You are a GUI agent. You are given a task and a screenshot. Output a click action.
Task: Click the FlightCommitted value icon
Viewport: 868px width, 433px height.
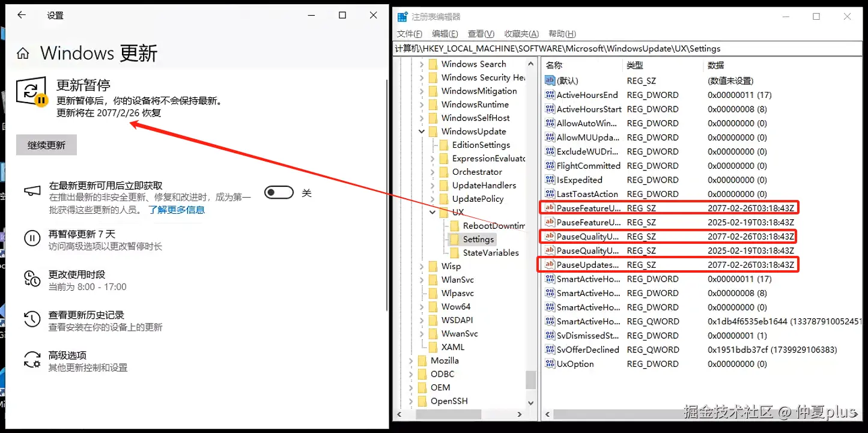pyautogui.click(x=550, y=166)
